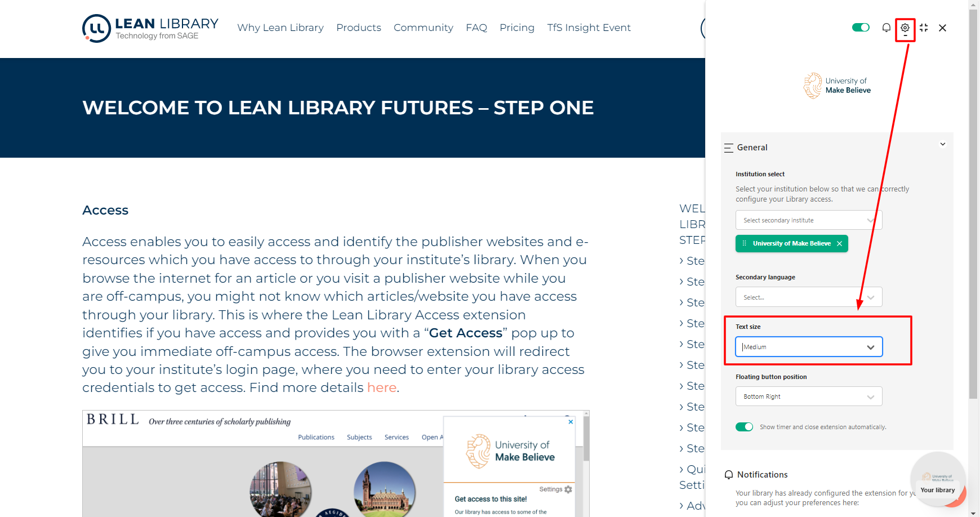Open TfS Insight Event menu item

589,28
